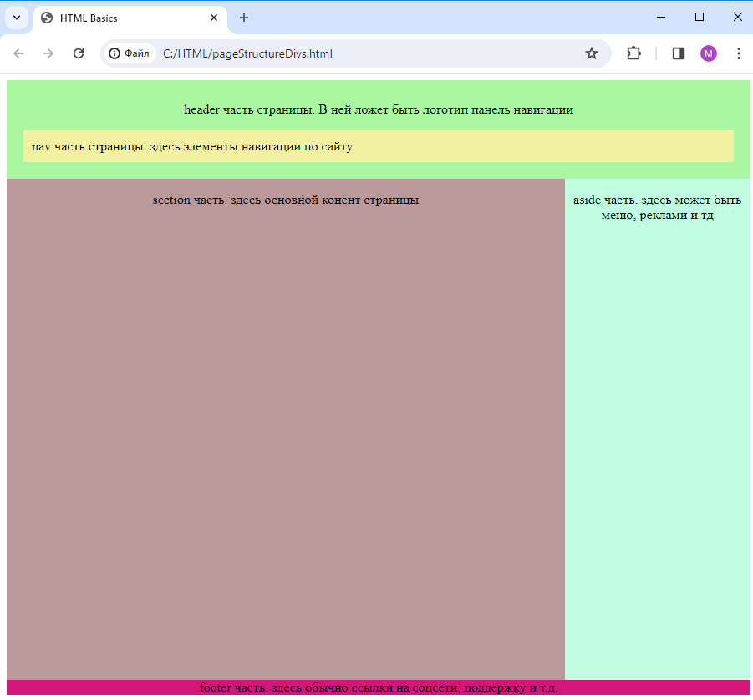Maximize the browser window
Viewport: 753px width, 700px height.
tap(700, 18)
